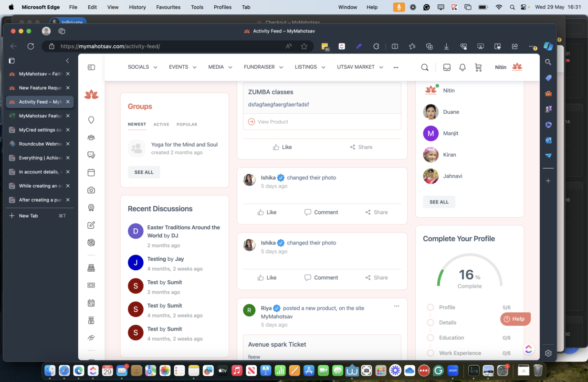588x382 pixels.
Task: Open the members group sidebar icon
Action: pos(91,138)
